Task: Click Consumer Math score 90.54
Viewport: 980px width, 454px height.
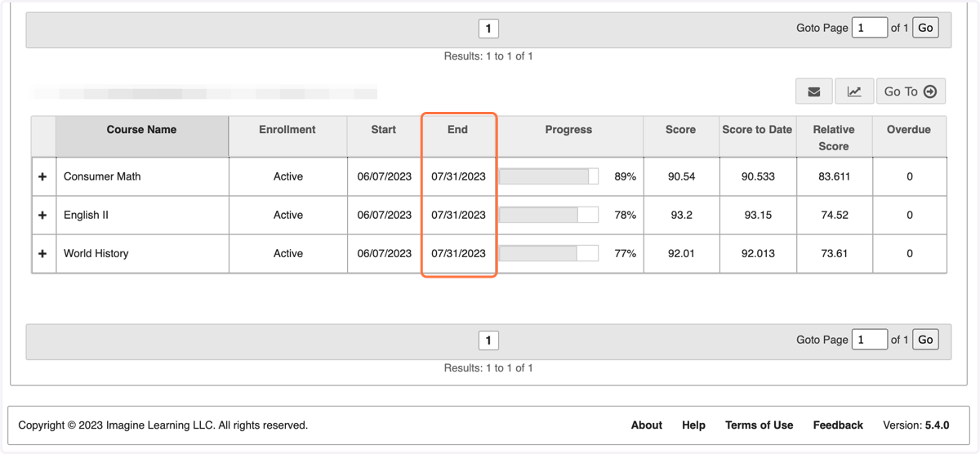Action: (681, 176)
